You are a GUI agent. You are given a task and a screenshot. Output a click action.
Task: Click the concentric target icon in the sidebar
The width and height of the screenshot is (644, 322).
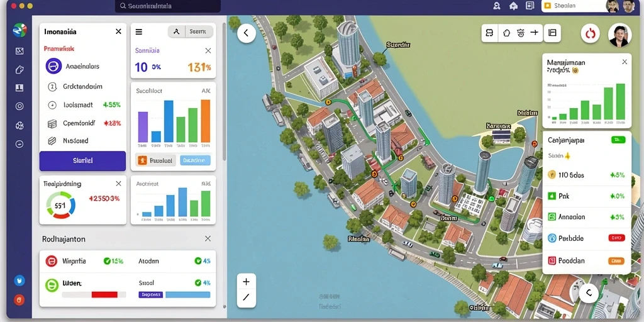coord(19,106)
